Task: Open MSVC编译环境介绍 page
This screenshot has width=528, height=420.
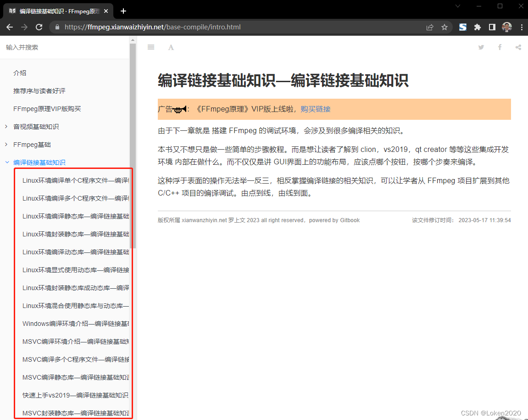Action: [75, 342]
